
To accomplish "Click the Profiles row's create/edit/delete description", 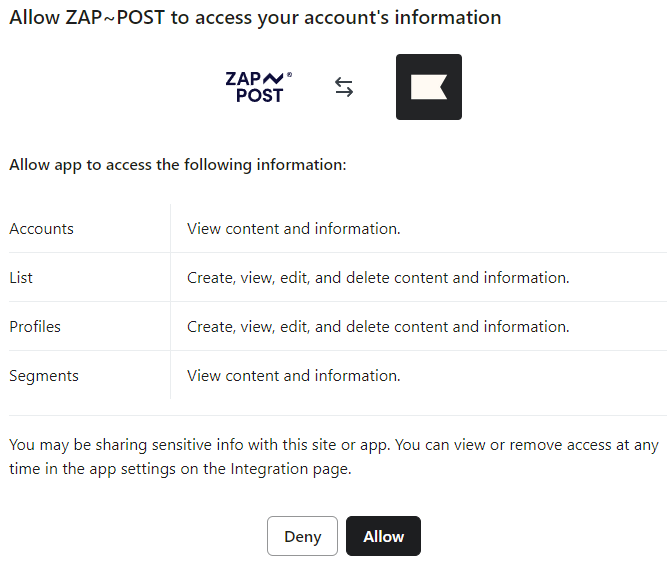I will (x=378, y=327).
